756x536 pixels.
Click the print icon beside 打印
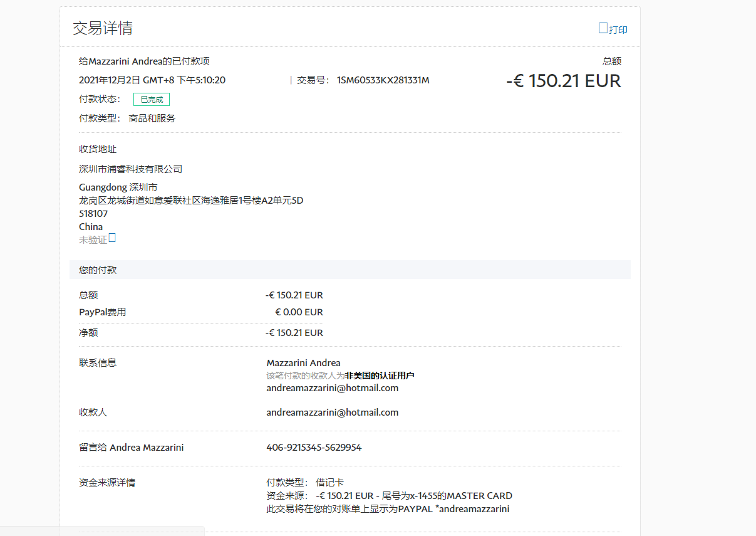pyautogui.click(x=603, y=28)
